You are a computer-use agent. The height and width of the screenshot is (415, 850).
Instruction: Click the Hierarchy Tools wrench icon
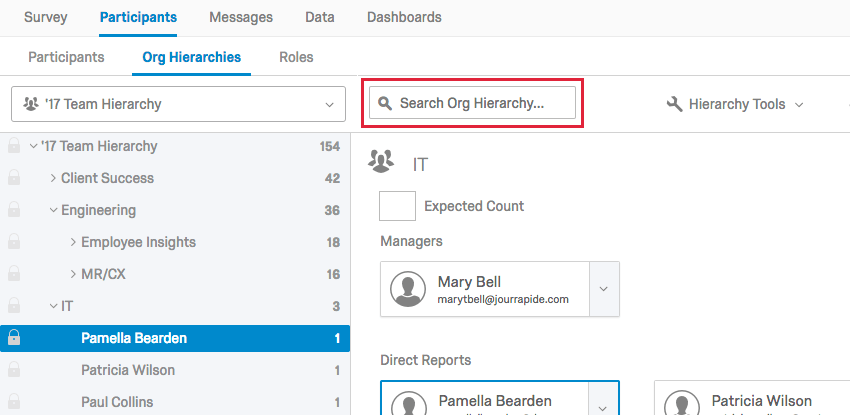pos(674,103)
